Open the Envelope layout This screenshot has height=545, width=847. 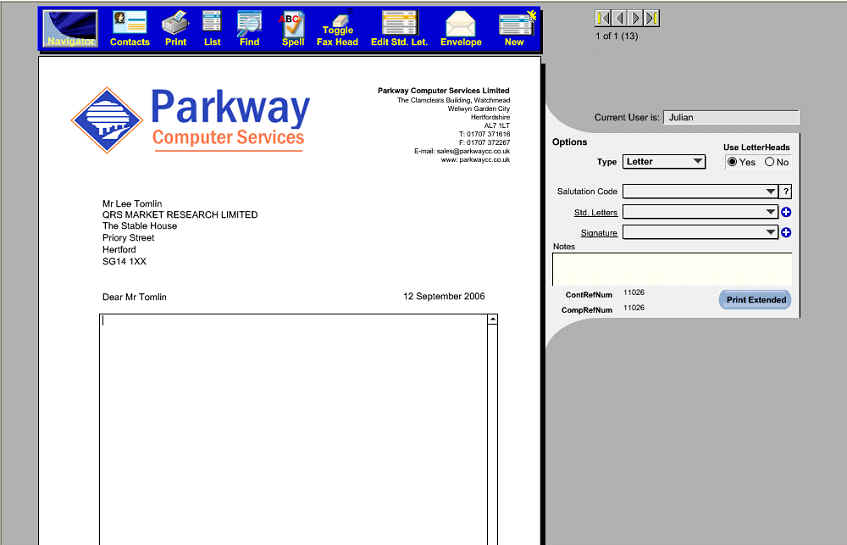pos(461,29)
